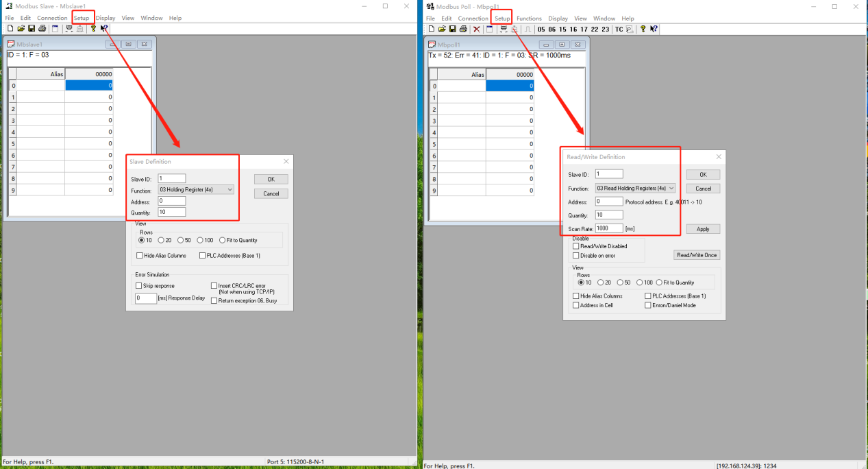The width and height of the screenshot is (868, 469).
Task: Click function 06 button in Modbus Poll toolbar
Action: point(552,29)
